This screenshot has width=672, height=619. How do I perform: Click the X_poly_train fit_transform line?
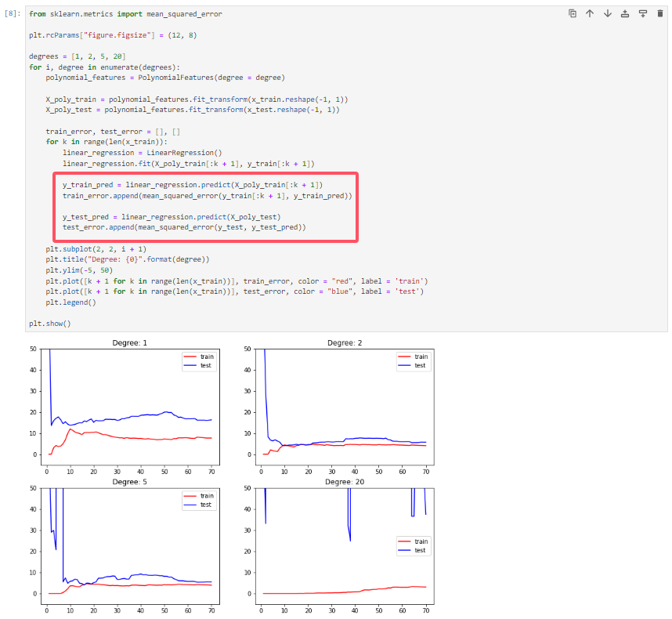(x=197, y=100)
